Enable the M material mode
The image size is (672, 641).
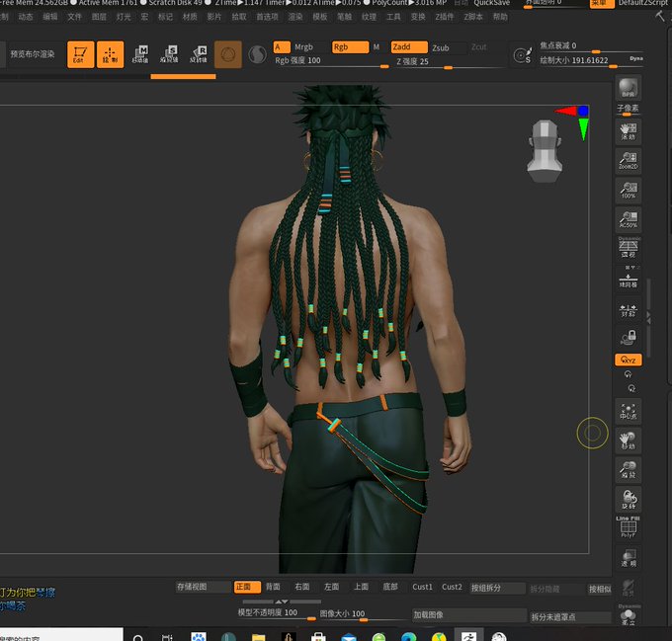pos(376,47)
